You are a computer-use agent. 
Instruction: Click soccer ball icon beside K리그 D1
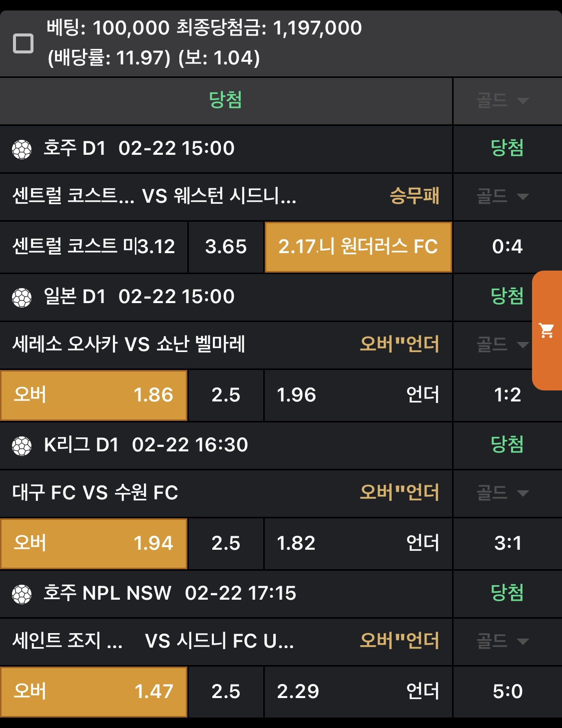pyautogui.click(x=21, y=445)
